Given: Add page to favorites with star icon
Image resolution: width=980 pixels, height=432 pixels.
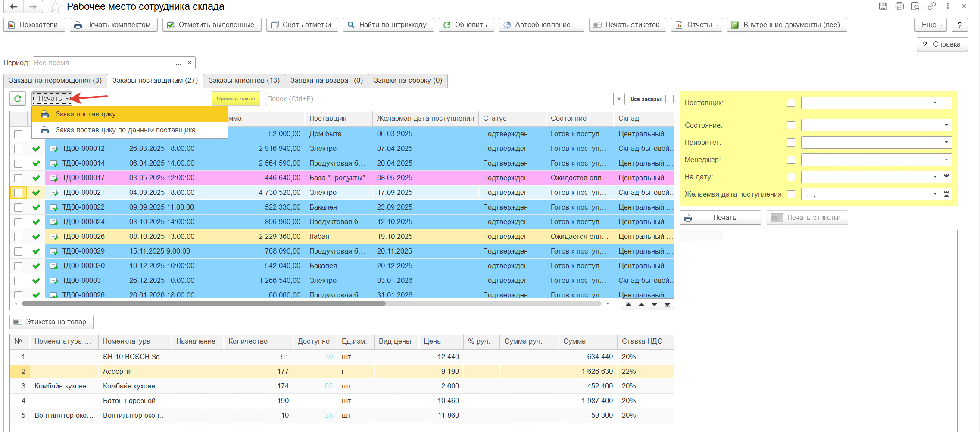Looking at the screenshot, I should 55,6.
